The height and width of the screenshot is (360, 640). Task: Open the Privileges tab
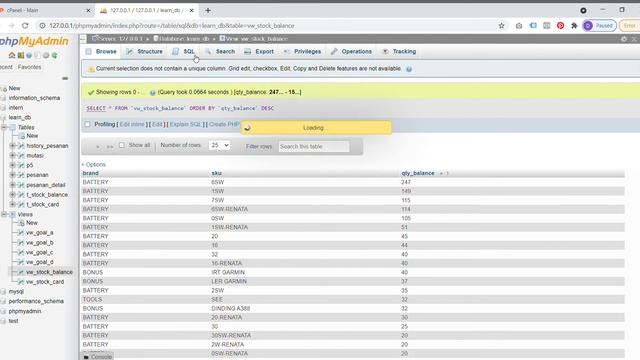[x=302, y=51]
